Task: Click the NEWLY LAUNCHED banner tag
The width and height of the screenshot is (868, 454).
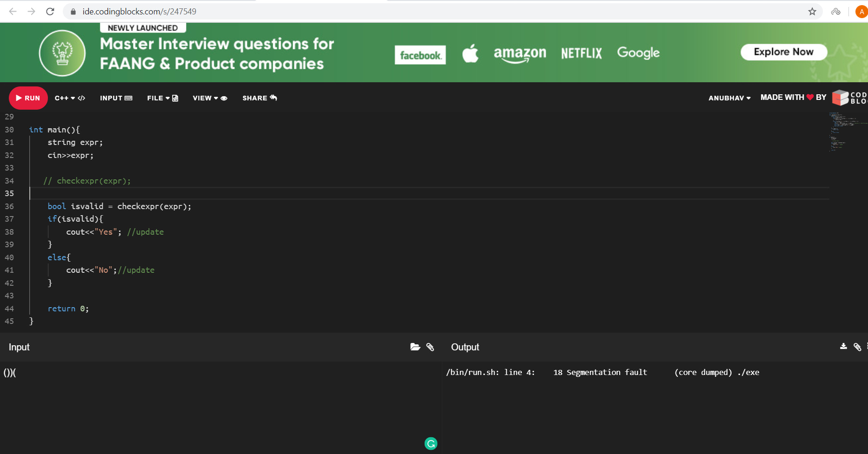Action: point(143,28)
